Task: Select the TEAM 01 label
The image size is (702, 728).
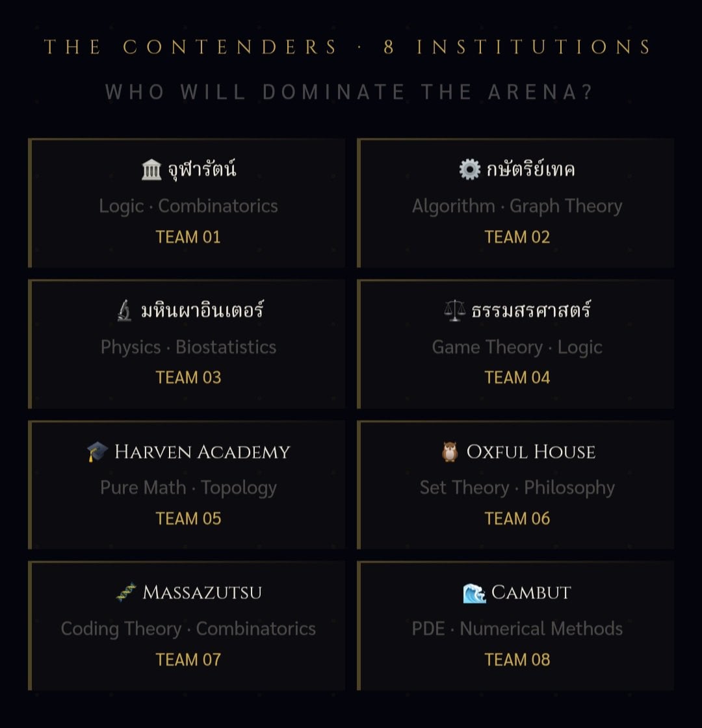Action: [188, 237]
